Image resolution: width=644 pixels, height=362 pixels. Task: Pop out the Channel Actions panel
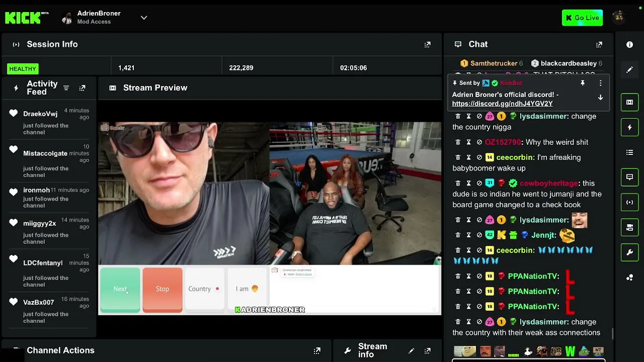point(317,350)
